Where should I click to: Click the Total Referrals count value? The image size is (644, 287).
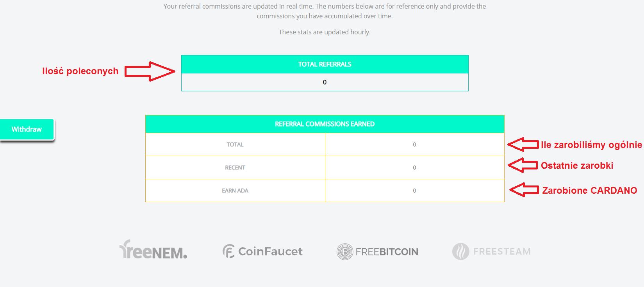pos(325,82)
